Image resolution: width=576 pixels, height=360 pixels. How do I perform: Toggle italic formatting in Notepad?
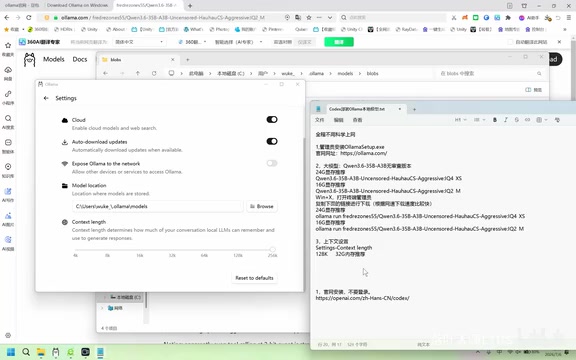506,120
